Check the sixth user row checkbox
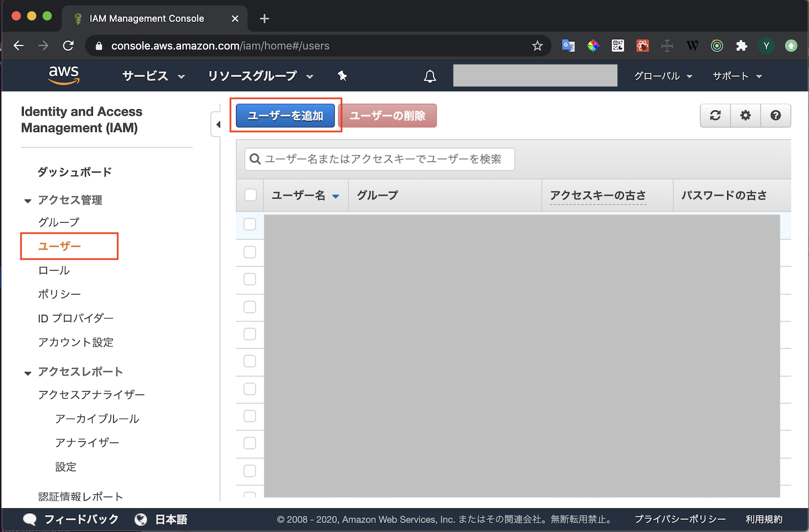This screenshot has height=532, width=809. coord(250,361)
